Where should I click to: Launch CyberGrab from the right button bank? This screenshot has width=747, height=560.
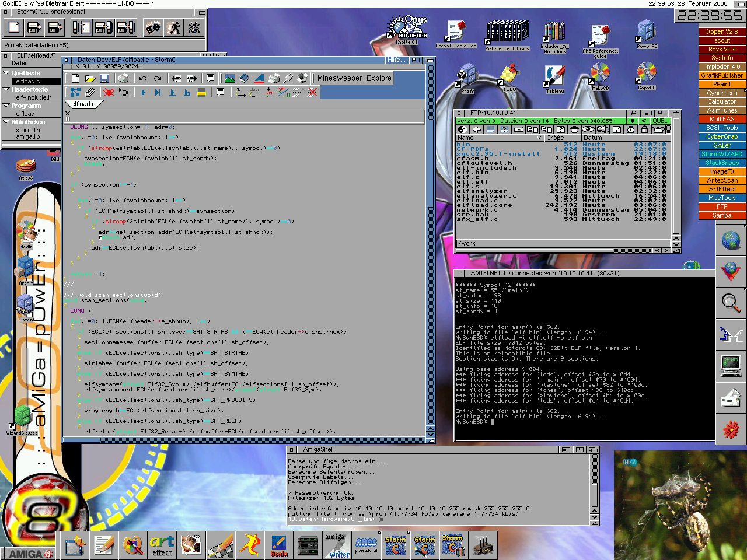pyautogui.click(x=722, y=136)
